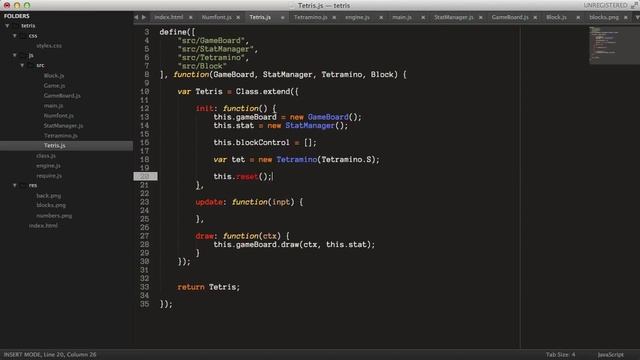Open Block.js in the sidebar
Screen dimensions: 640x360
click(x=54, y=76)
